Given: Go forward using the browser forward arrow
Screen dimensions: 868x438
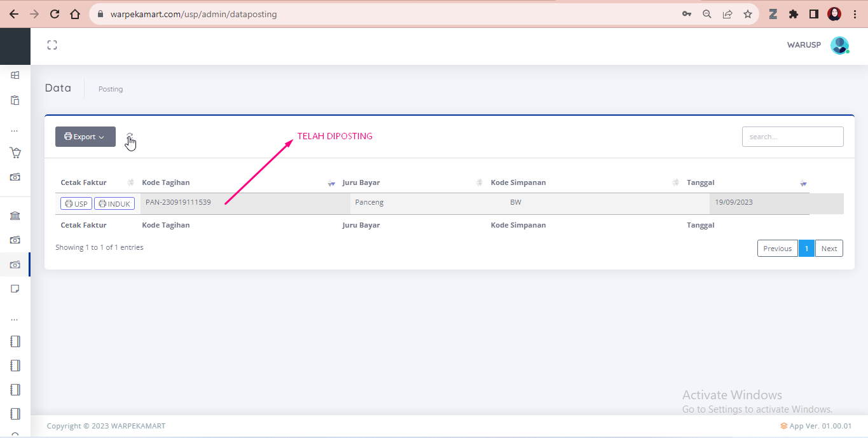Looking at the screenshot, I should tap(34, 14).
